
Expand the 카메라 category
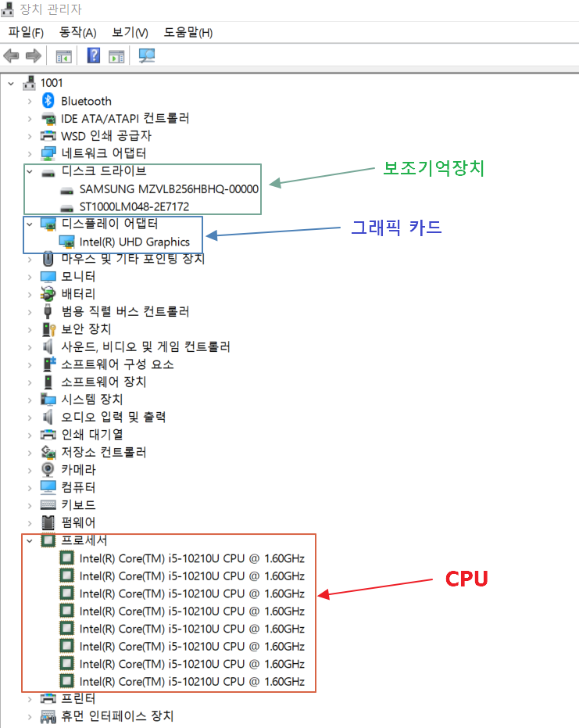click(x=30, y=470)
